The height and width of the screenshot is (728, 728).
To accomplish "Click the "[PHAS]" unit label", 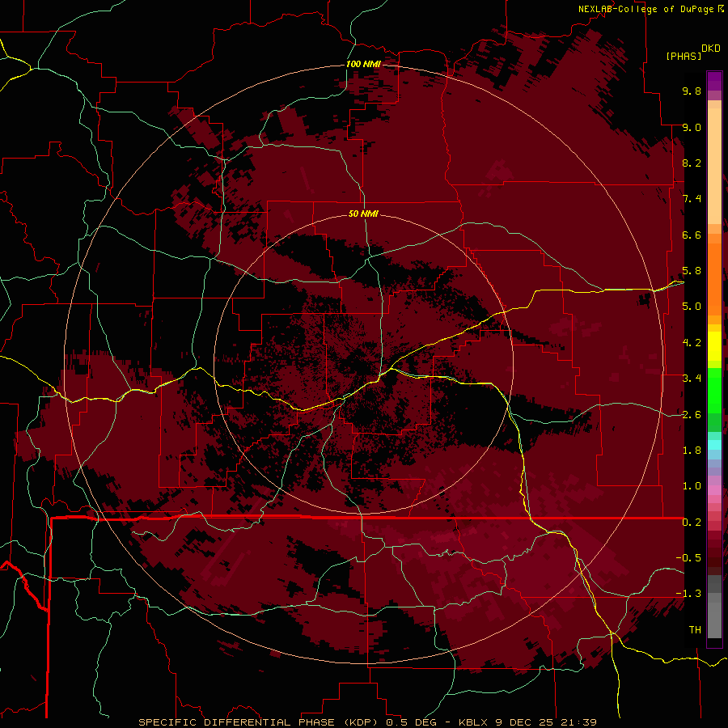I will click(x=684, y=56).
